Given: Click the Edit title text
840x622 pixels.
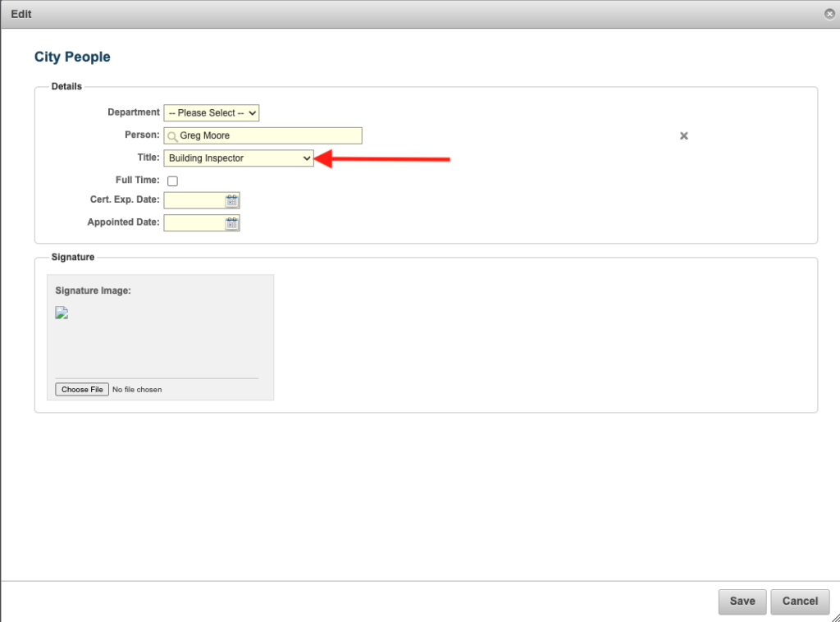Looking at the screenshot, I should click(x=21, y=14).
